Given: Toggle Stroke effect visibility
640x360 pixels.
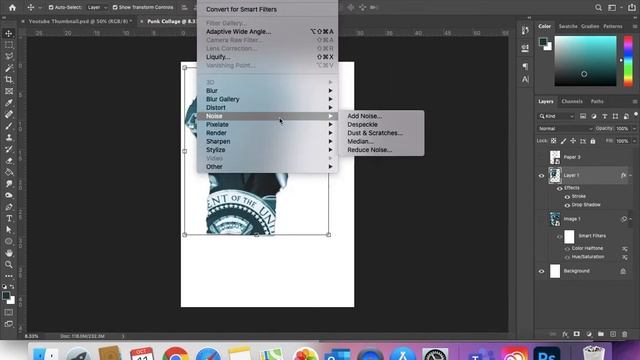Looking at the screenshot, I should pyautogui.click(x=567, y=197).
